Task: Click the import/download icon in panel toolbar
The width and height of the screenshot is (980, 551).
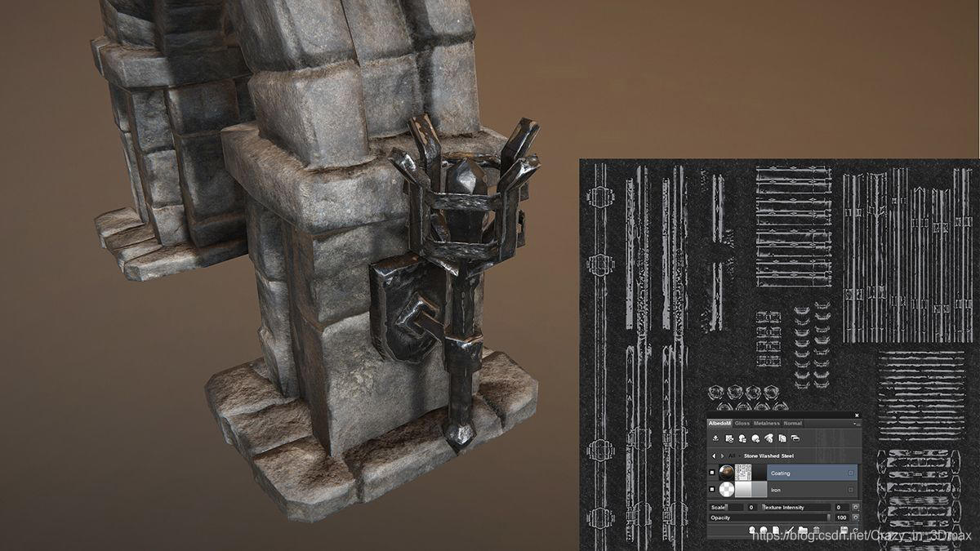Action: tap(715, 438)
